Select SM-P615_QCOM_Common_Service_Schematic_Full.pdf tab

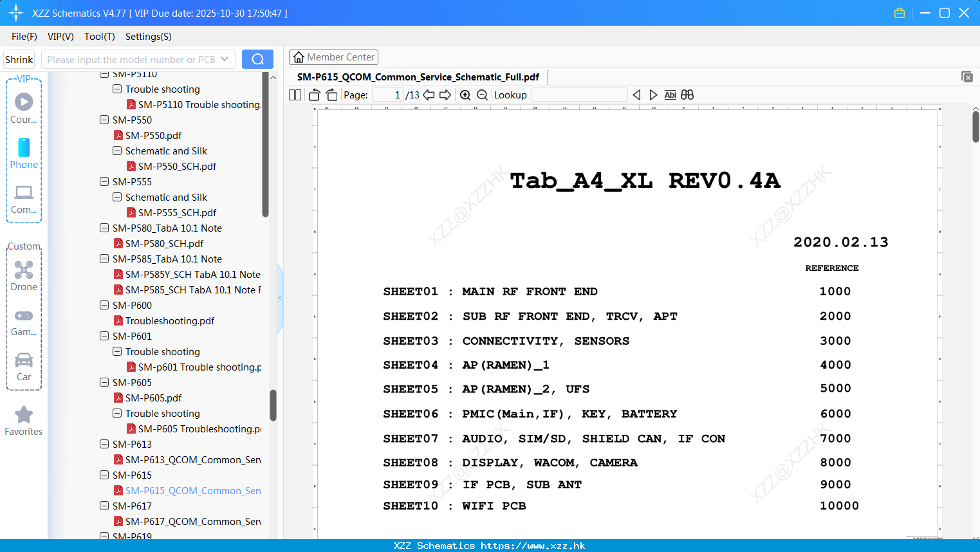click(x=418, y=77)
